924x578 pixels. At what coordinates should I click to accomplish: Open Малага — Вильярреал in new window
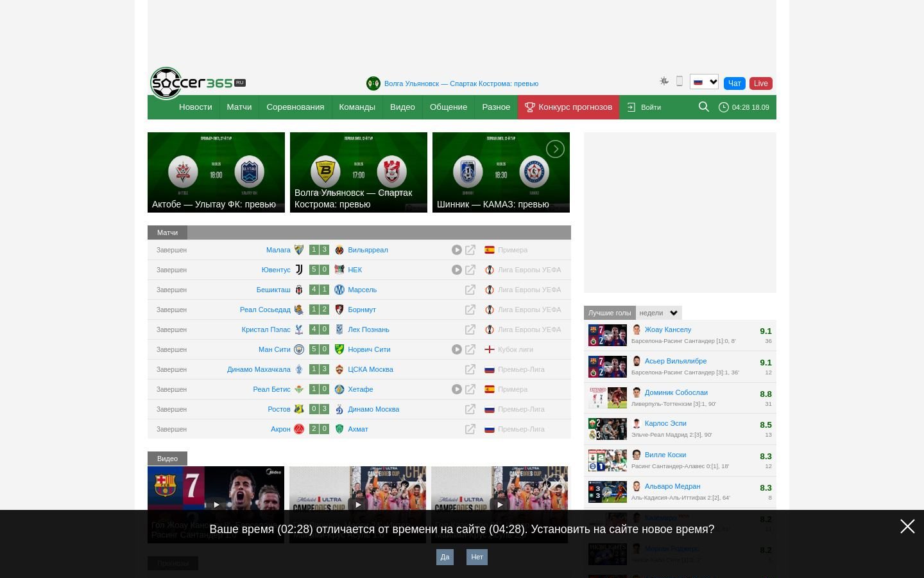click(x=470, y=250)
